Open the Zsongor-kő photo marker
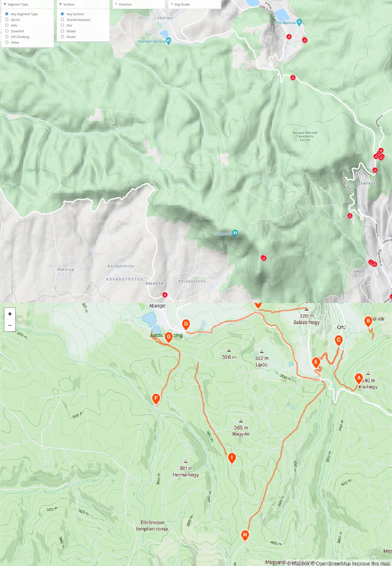The width and height of the screenshot is (392, 566). point(235,233)
